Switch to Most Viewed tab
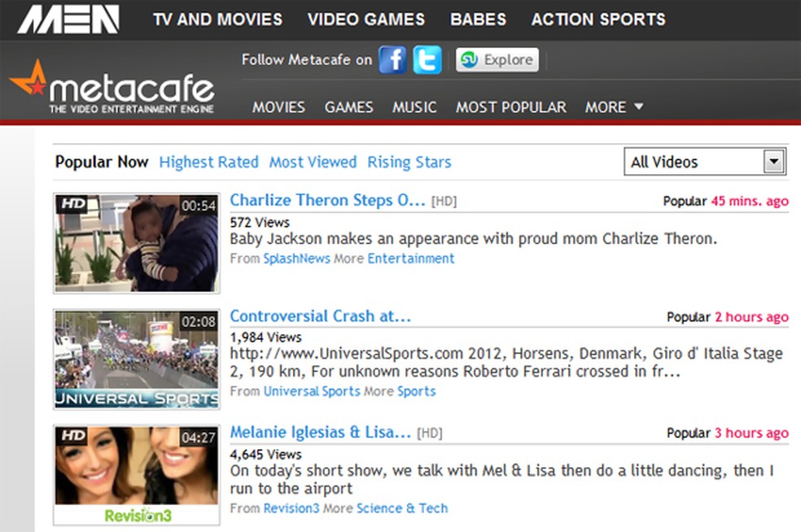 [313, 163]
